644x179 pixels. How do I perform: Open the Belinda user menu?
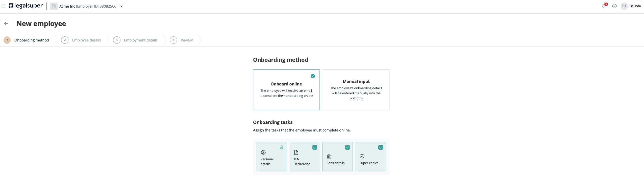635,6
